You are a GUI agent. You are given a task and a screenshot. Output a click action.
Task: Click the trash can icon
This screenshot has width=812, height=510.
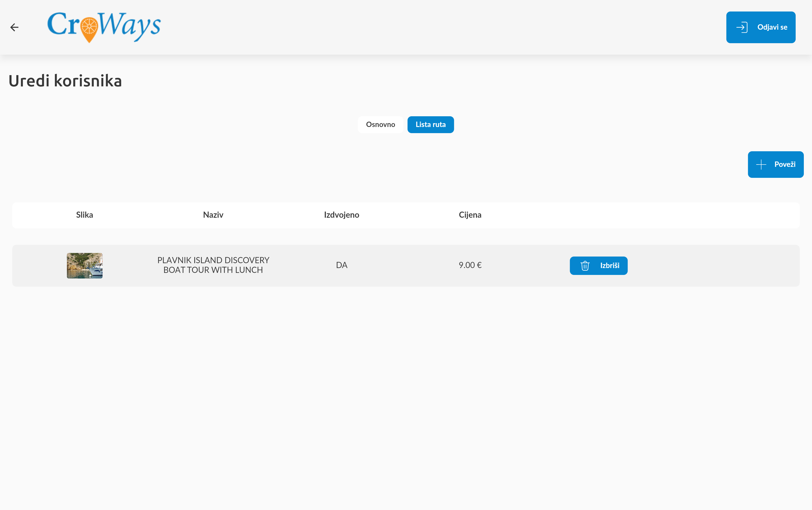click(585, 266)
